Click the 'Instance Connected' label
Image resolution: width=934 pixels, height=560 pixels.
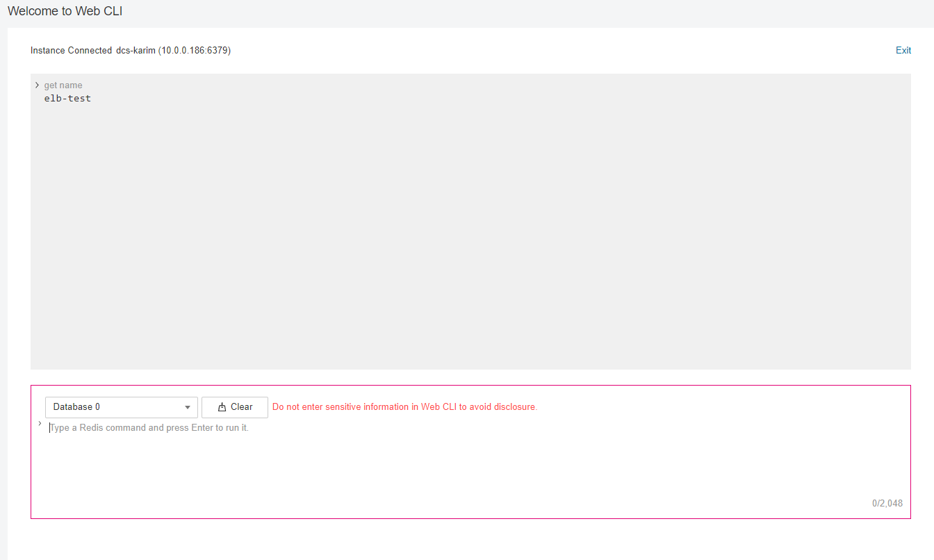[x=71, y=51]
